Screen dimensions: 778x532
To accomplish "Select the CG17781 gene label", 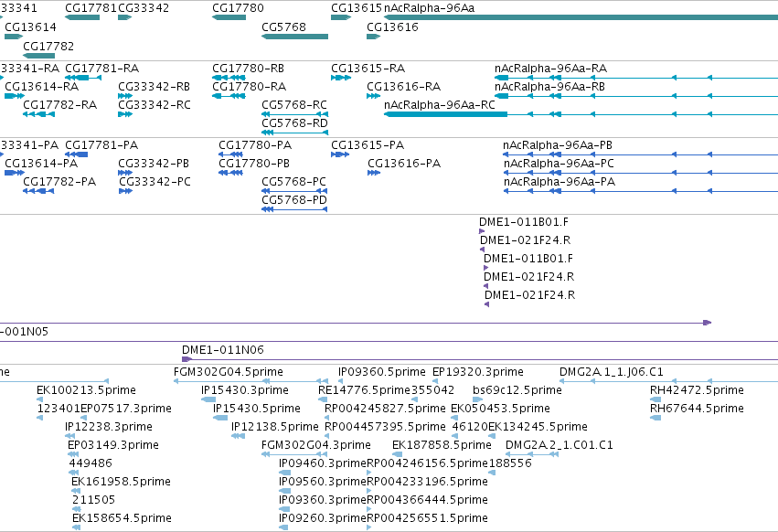I will 91,8.
